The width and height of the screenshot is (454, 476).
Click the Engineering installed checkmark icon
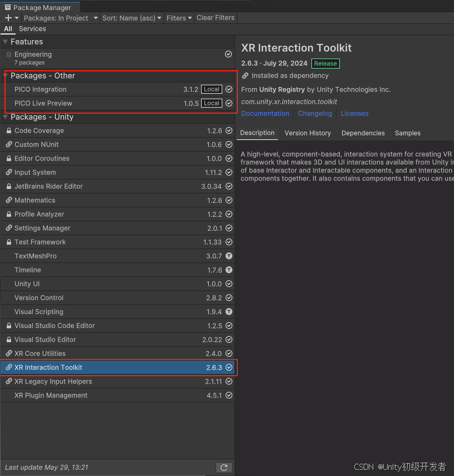[x=228, y=54]
